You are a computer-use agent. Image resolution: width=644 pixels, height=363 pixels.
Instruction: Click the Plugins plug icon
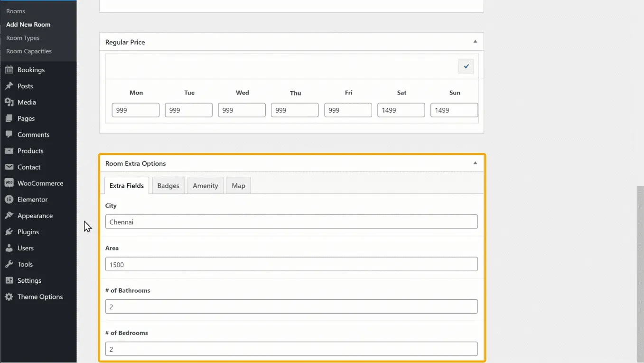tap(9, 232)
